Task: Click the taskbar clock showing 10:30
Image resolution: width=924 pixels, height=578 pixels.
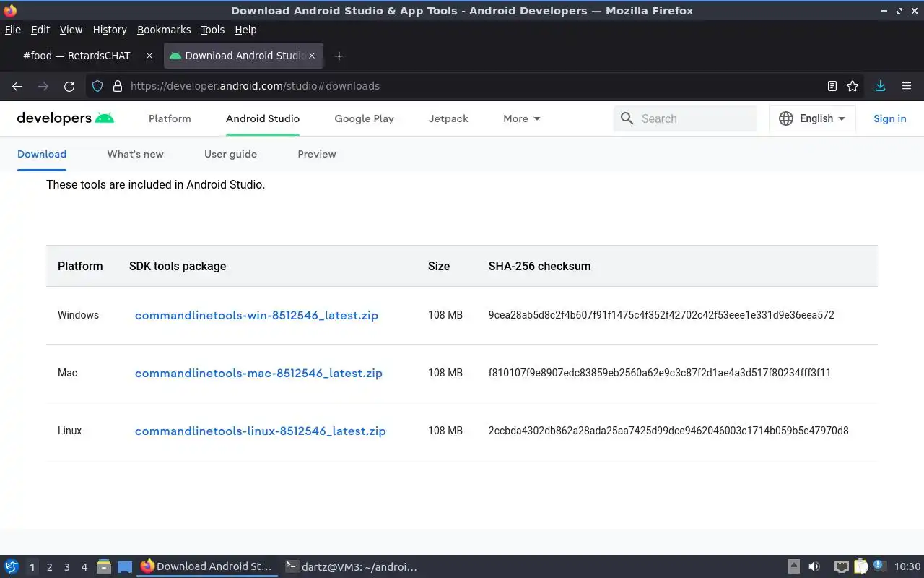Action: tap(907, 566)
